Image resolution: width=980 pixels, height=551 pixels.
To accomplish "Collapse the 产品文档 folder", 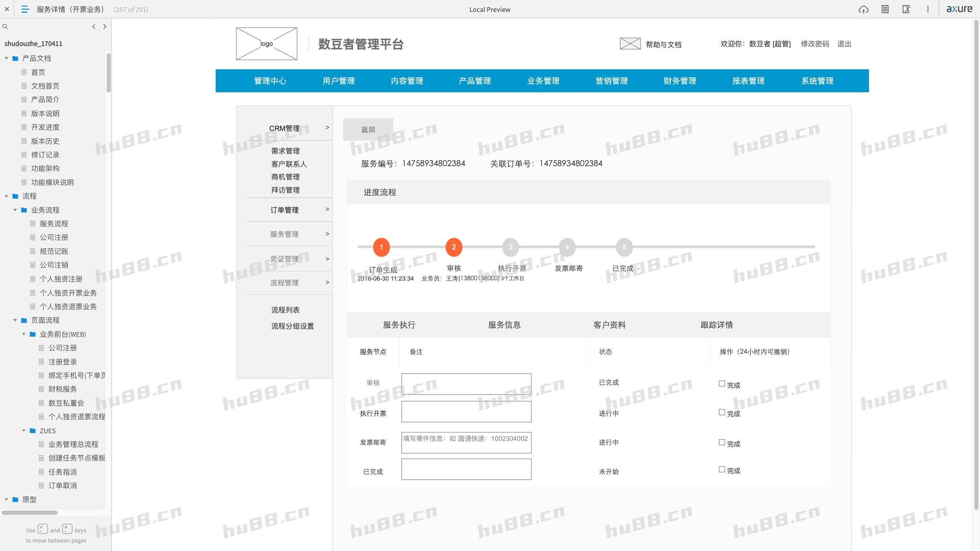I will pyautogui.click(x=6, y=58).
